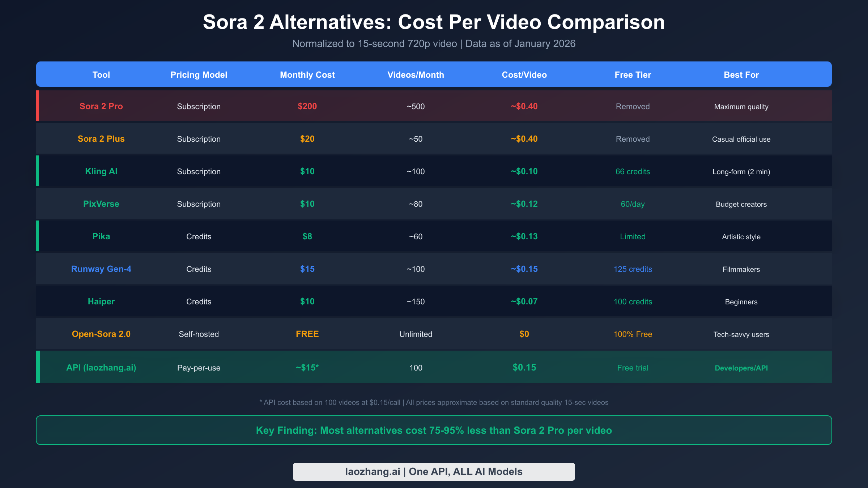Select the Free trial cell in API row
Viewport: 868px width, 488px height.
pos(633,367)
